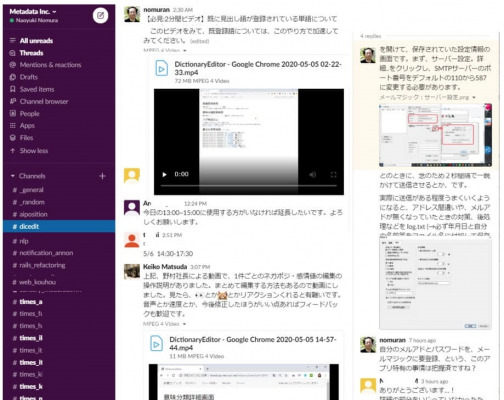This screenshot has height=400, width=504.
Task: Click the Show less option
Action: (34, 151)
